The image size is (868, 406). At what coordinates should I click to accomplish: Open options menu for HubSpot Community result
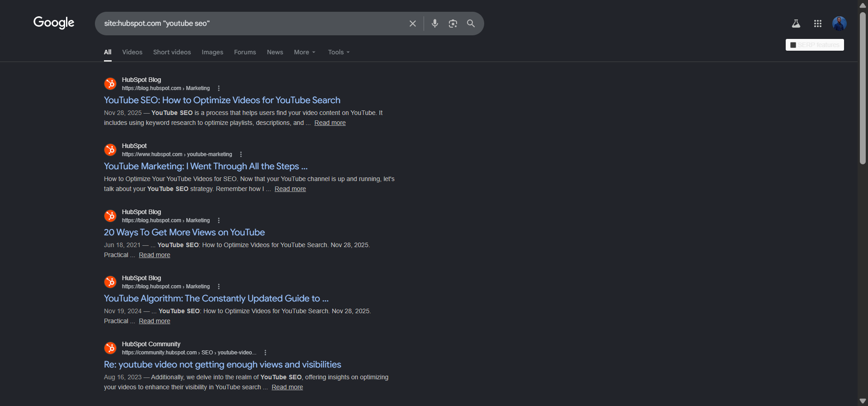(x=265, y=353)
